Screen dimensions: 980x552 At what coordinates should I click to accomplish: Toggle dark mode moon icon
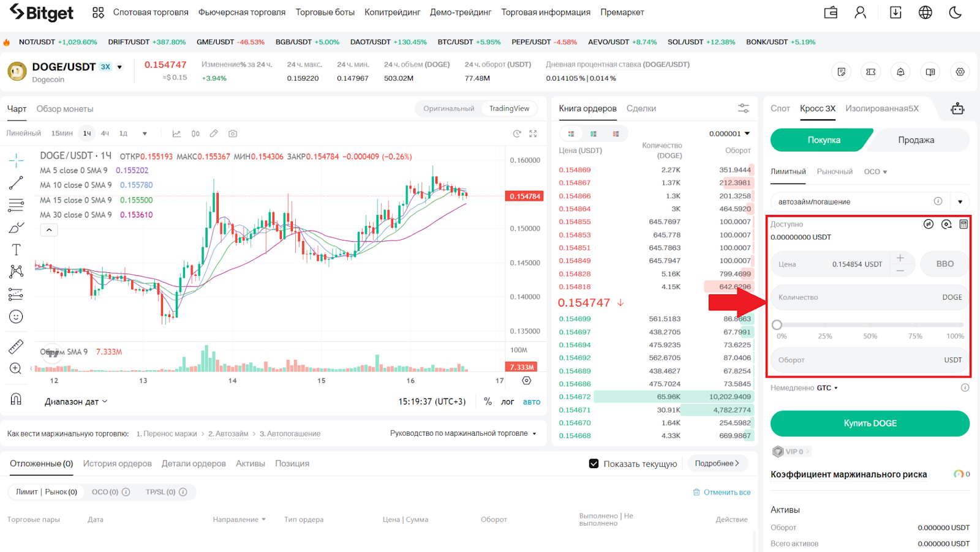(x=956, y=12)
